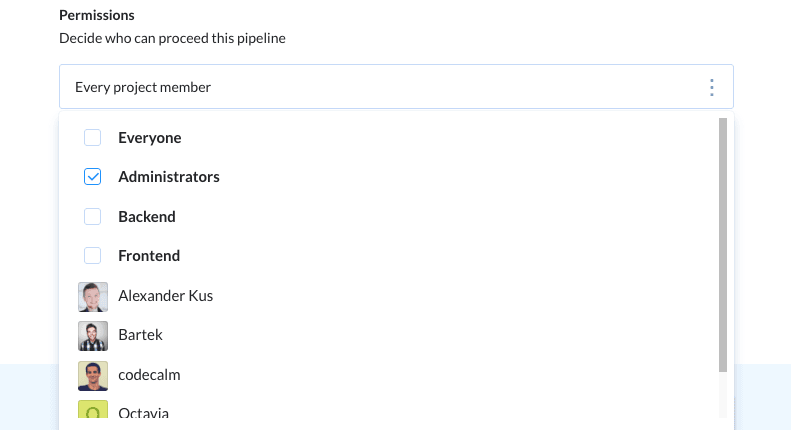Uncheck the Administrators checkbox
Image resolution: width=791 pixels, height=430 pixels.
[93, 177]
